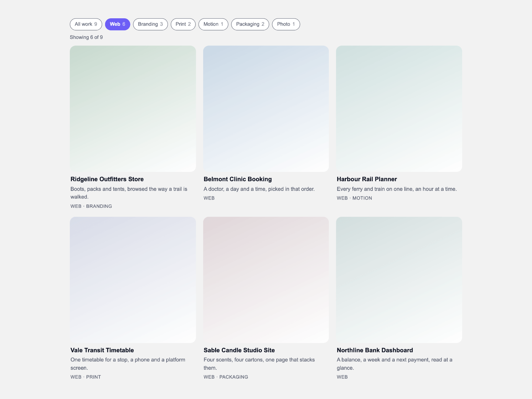This screenshot has height=399, width=532.
Task: Click 'One timetable for a stop' description
Action: tap(128, 364)
